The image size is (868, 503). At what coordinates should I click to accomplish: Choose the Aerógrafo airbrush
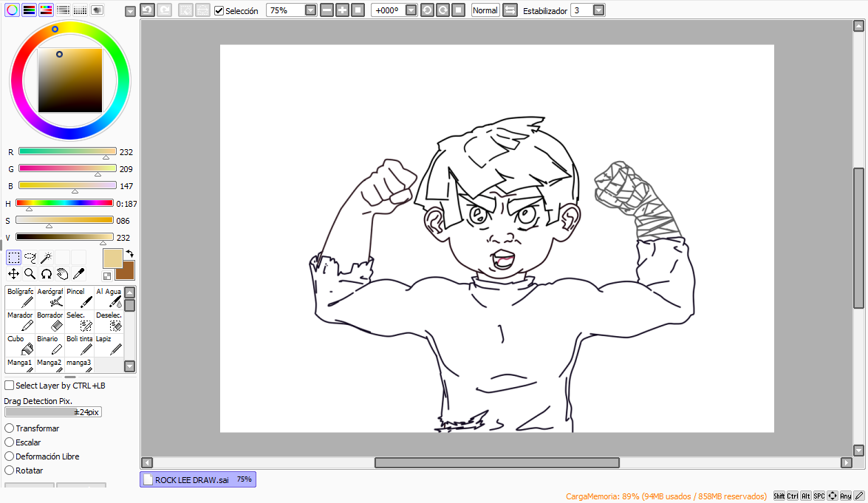[49, 298]
